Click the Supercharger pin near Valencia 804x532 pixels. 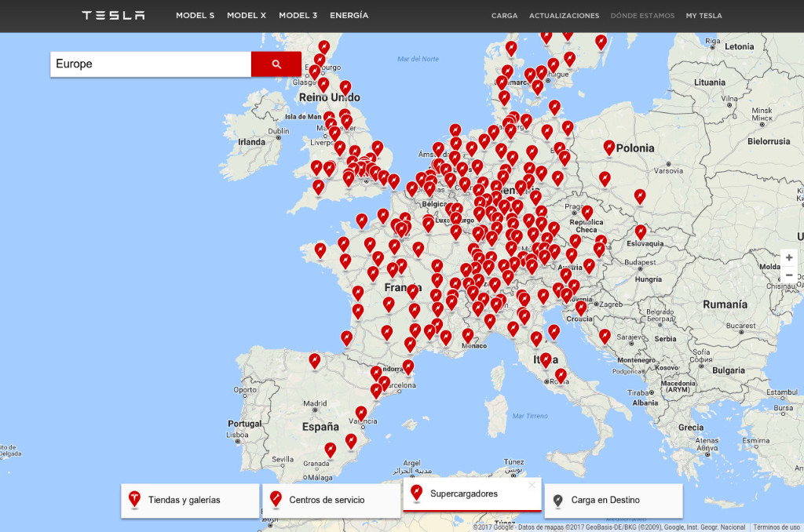click(361, 412)
